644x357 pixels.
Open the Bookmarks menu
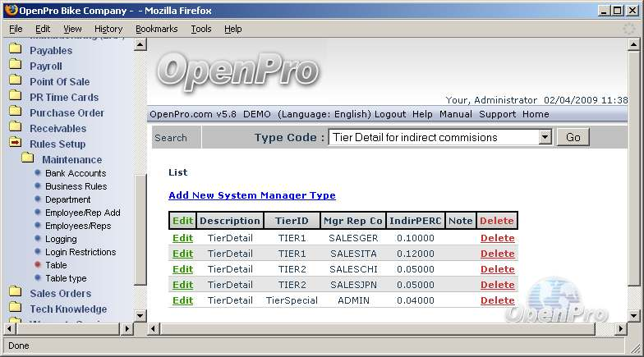pos(156,29)
